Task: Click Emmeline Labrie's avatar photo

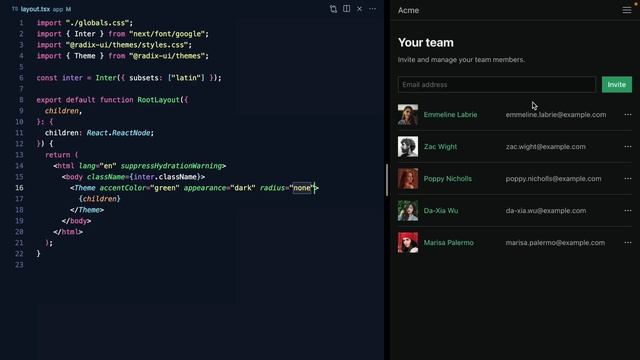Action: (x=408, y=115)
